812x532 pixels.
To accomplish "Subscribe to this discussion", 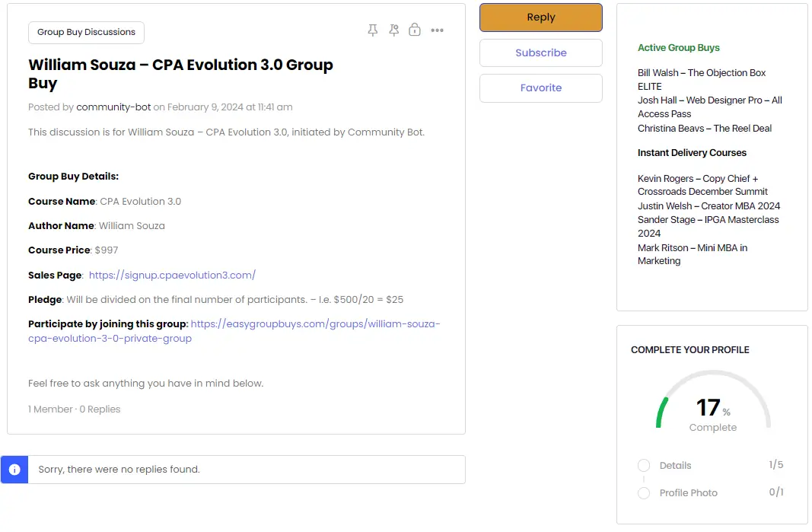I will [x=540, y=53].
